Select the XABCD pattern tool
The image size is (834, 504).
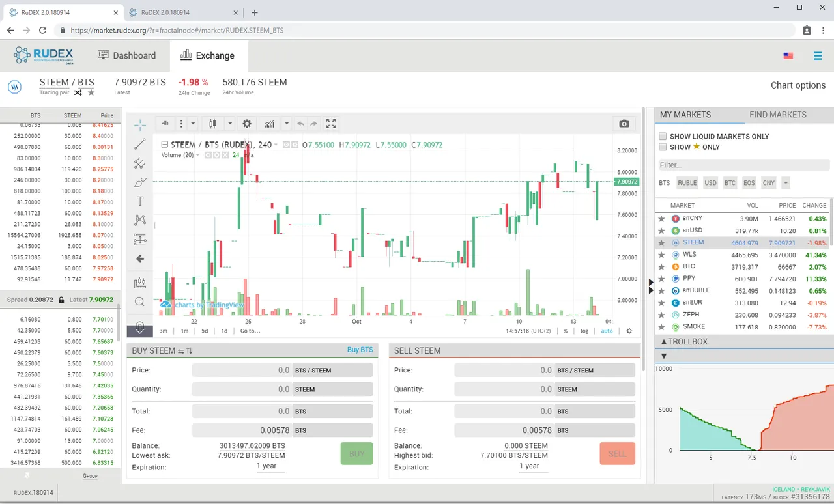pos(140,220)
